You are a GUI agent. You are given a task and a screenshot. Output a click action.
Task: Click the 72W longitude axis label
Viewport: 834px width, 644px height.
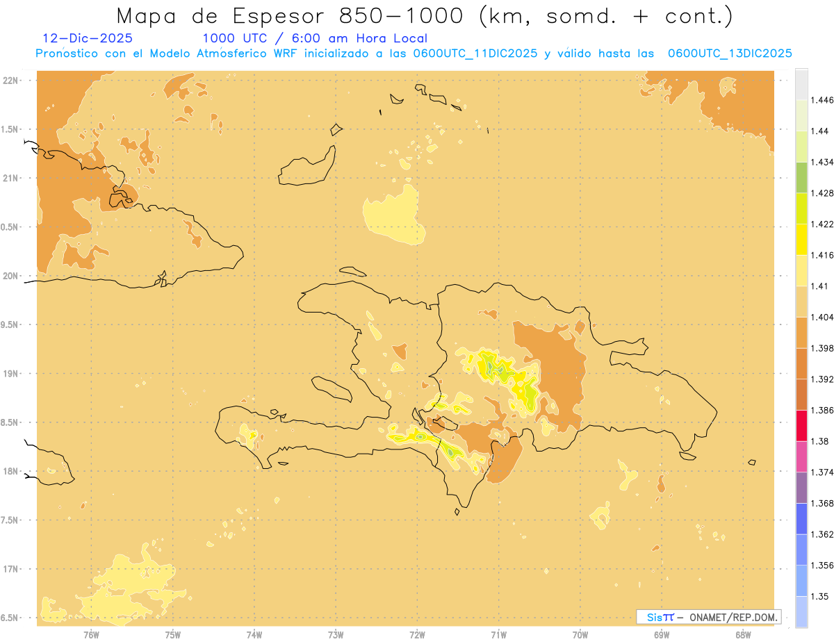point(417,635)
